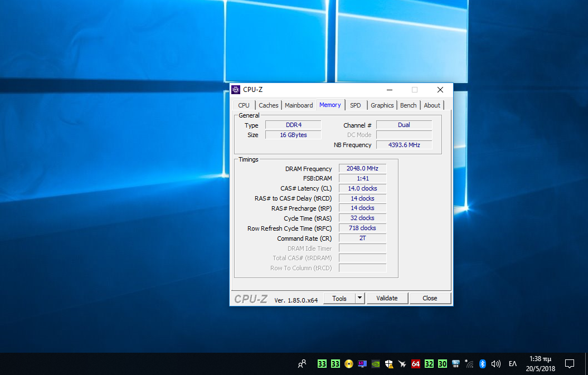Viewport: 588px width, 375px height.
Task: Expand the Tools dropdown arrow
Action: pos(359,298)
